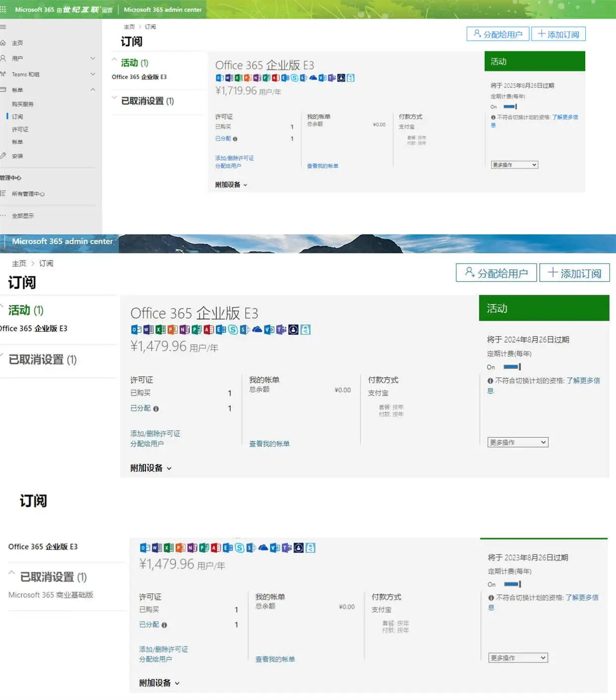Open 安装 in the sidebar

click(17, 155)
